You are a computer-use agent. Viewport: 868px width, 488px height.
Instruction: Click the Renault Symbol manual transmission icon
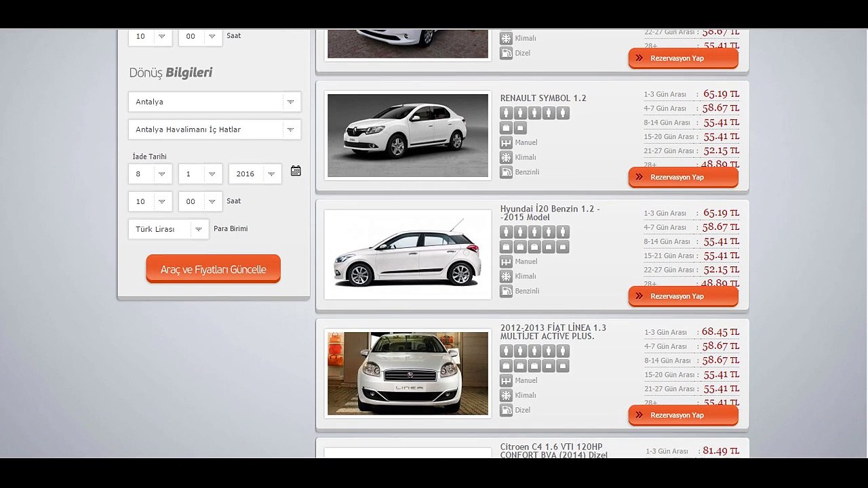(x=506, y=142)
